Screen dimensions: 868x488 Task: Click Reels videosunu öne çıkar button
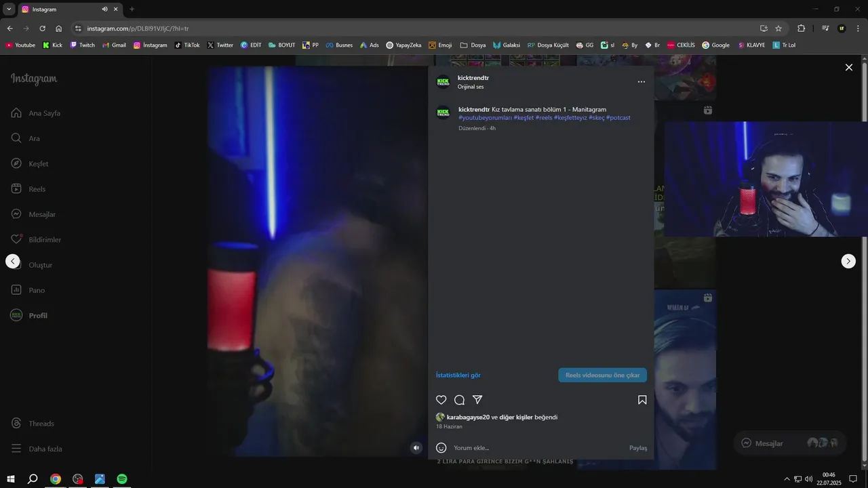pyautogui.click(x=603, y=375)
